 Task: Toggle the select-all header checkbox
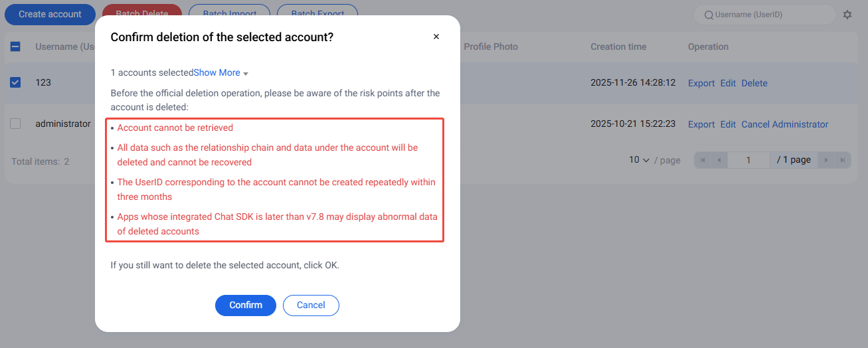click(16, 46)
